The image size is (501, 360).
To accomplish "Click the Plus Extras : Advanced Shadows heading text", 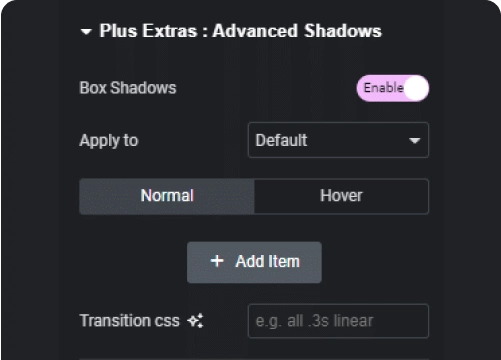I will [x=240, y=31].
